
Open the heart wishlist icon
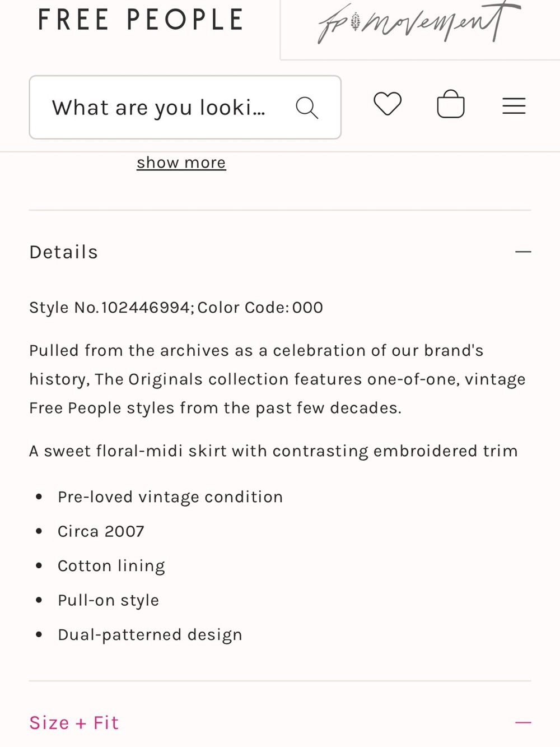pyautogui.click(x=388, y=104)
